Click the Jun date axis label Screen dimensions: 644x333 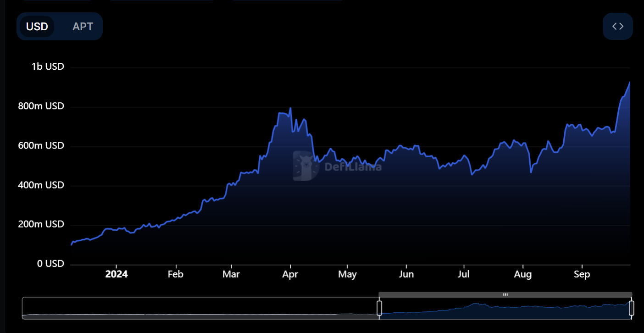406,274
